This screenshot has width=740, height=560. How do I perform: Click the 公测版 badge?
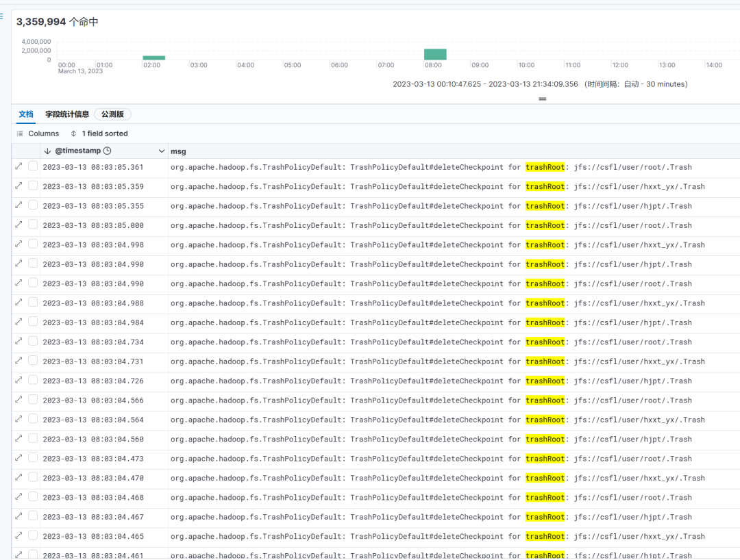coord(113,114)
